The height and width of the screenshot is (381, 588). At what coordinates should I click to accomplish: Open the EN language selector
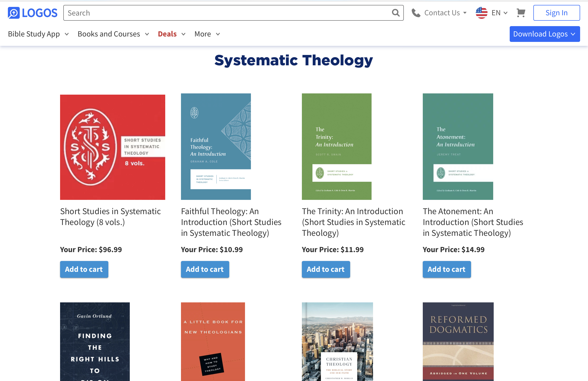[499, 13]
